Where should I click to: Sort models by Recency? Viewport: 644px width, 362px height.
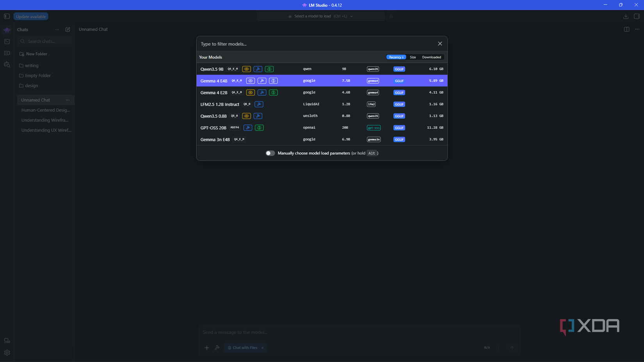396,57
